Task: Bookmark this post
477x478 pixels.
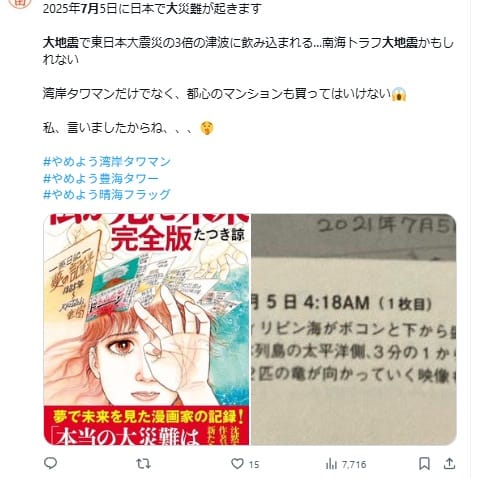Action: [x=424, y=464]
